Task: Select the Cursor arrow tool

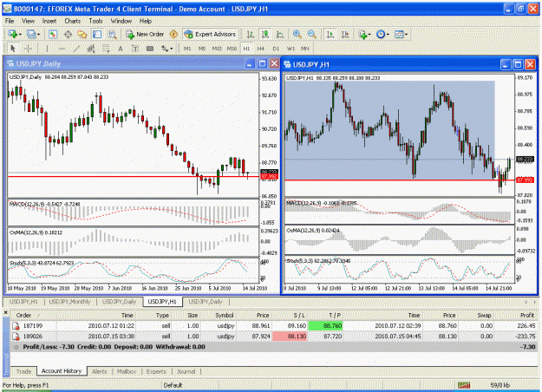Action: pos(13,49)
